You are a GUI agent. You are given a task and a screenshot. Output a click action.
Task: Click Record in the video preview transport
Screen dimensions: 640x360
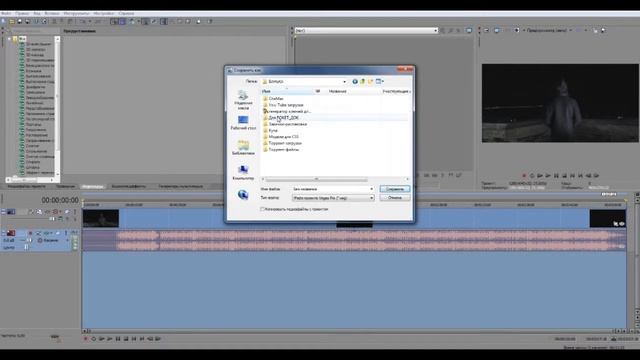(x=524, y=176)
